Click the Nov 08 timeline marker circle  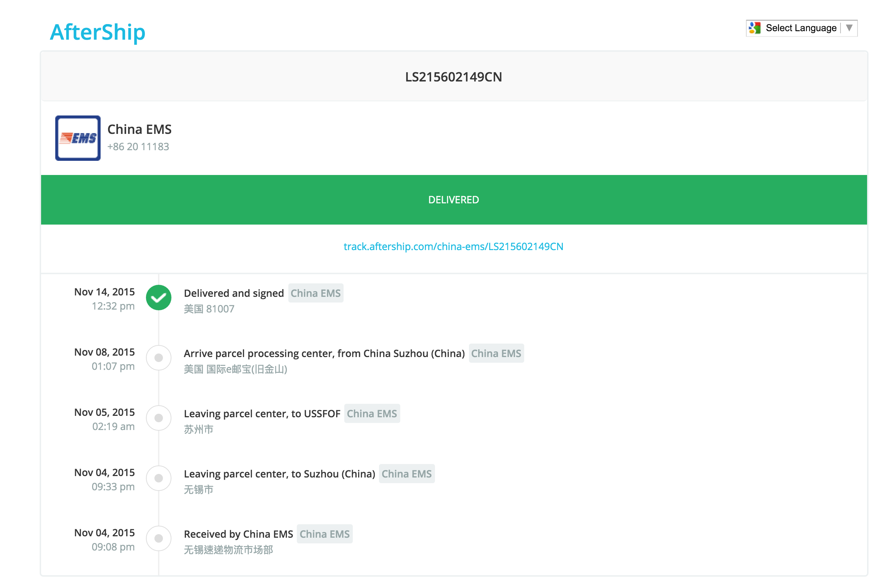[159, 358]
